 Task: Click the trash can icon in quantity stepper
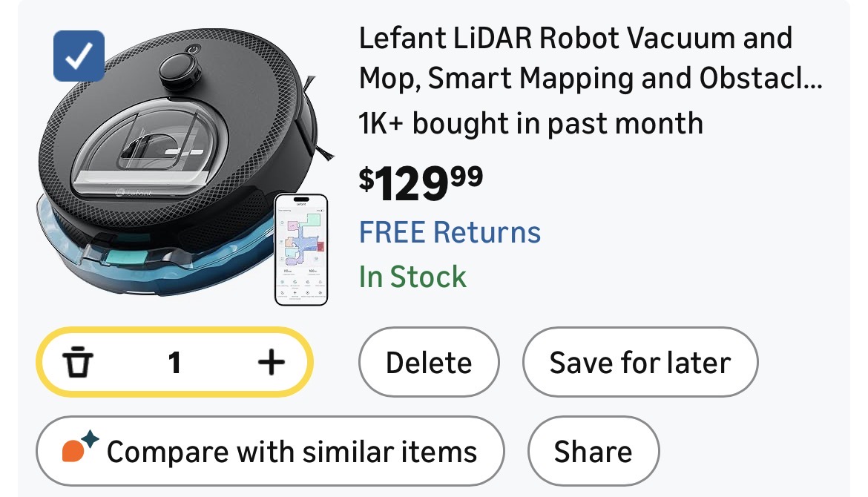pos(79,363)
